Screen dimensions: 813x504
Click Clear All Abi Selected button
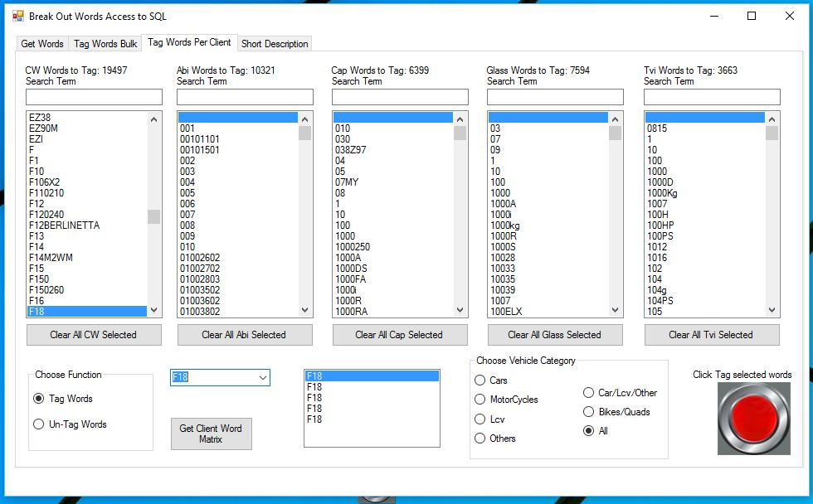tap(245, 335)
